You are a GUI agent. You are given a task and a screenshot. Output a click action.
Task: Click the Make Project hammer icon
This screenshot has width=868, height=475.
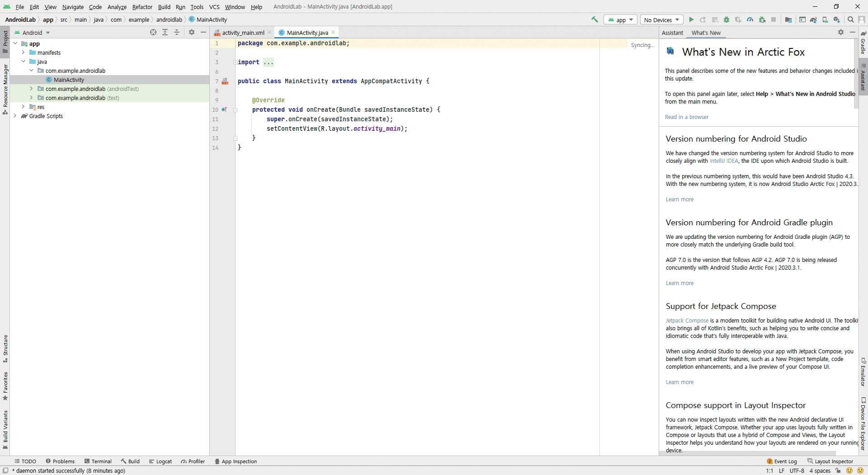(594, 19)
